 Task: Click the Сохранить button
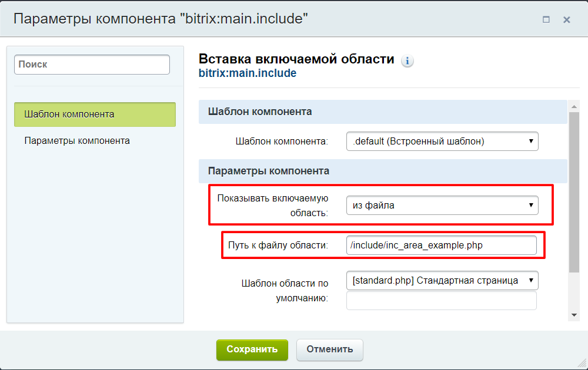[x=252, y=350]
